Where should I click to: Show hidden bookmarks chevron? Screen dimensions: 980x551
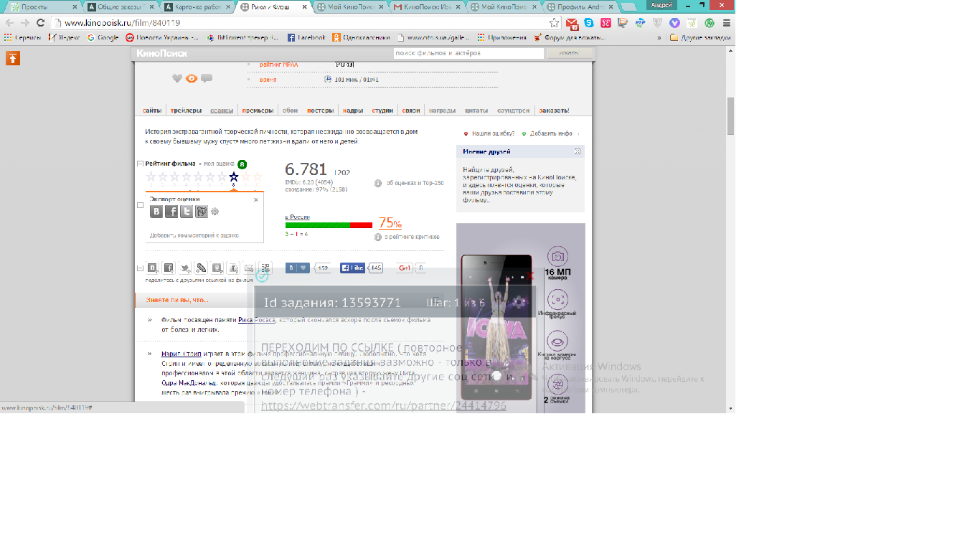[x=659, y=37]
